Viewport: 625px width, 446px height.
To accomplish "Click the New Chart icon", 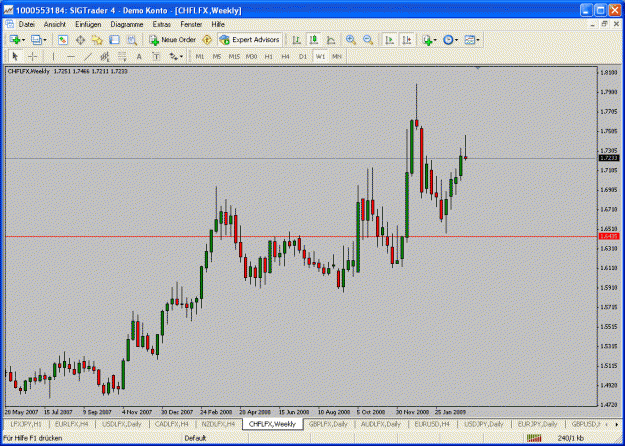I will click(x=15, y=40).
